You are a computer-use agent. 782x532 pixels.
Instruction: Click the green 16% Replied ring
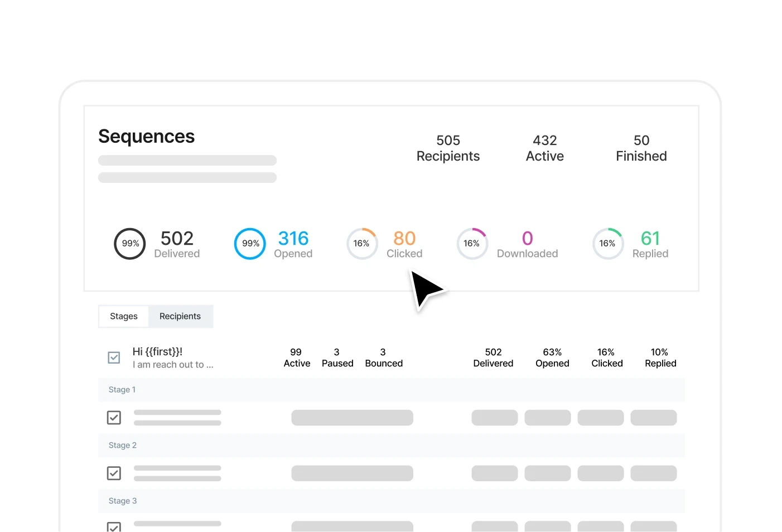607,244
